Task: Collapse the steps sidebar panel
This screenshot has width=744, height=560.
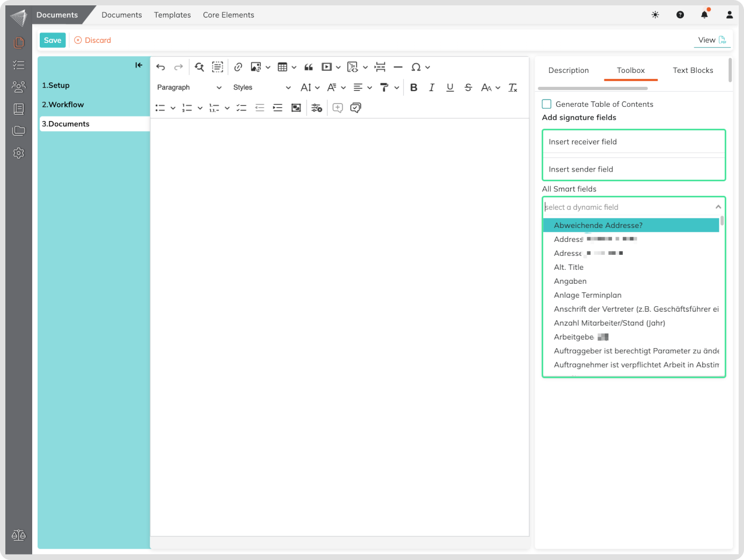Action: pyautogui.click(x=138, y=65)
